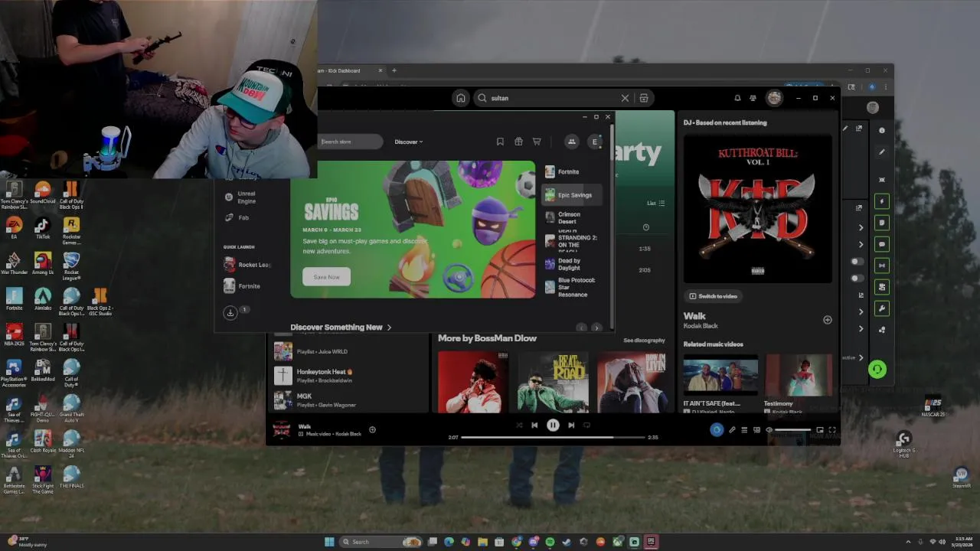Open the Epic profile avatar E
980x551 pixels.
click(x=595, y=142)
